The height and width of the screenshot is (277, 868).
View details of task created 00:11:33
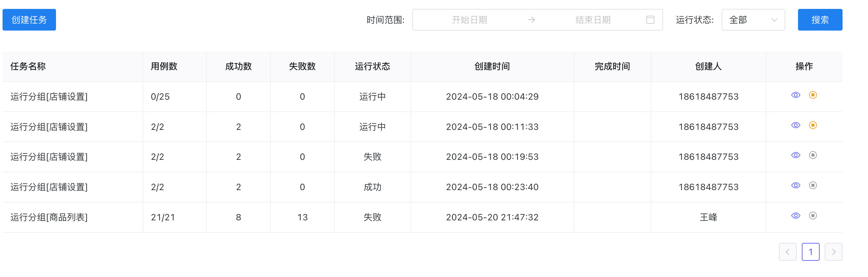click(795, 125)
